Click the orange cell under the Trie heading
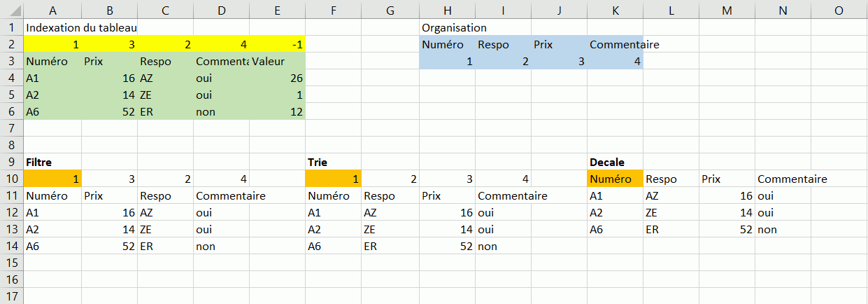Screen dimensions: 868x304 pos(334,179)
